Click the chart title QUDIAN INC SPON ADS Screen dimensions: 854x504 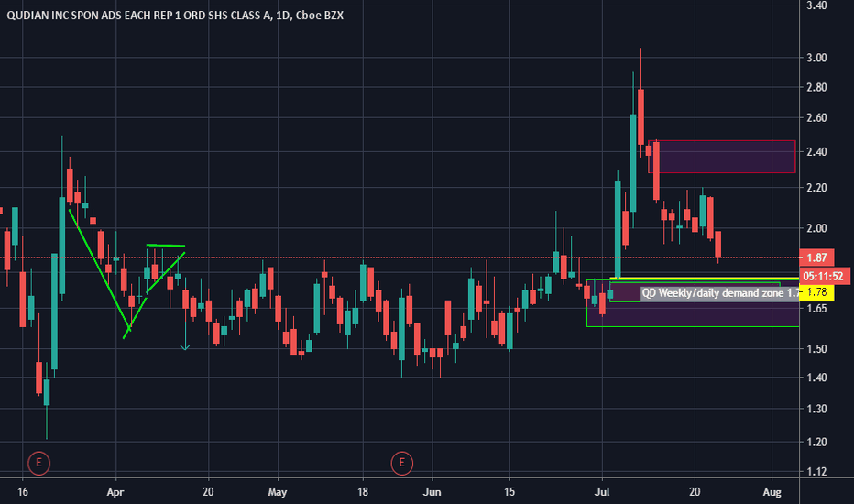click(x=175, y=16)
